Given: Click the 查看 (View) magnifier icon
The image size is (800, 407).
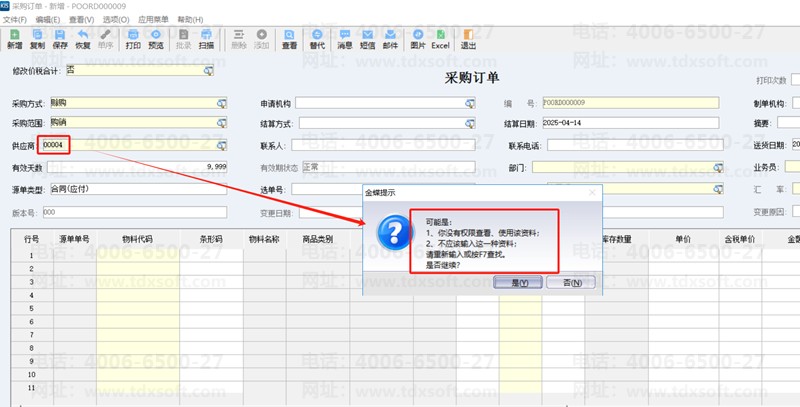Looking at the screenshot, I should pyautogui.click(x=289, y=39).
